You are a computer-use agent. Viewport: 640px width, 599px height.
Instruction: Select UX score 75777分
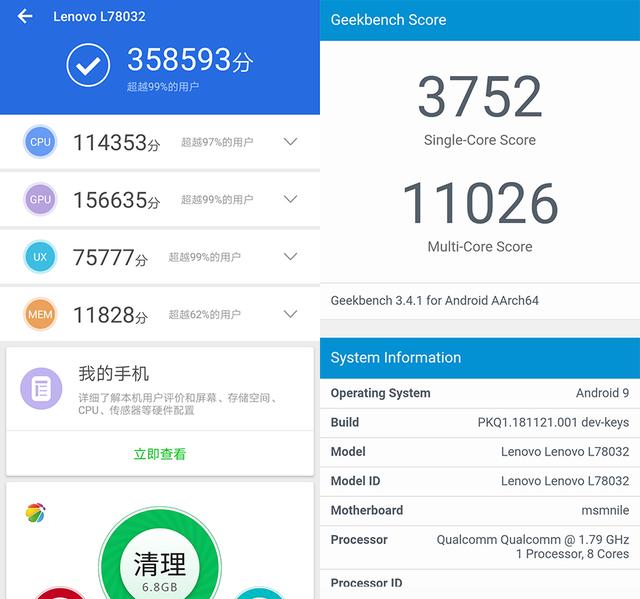[x=110, y=257]
